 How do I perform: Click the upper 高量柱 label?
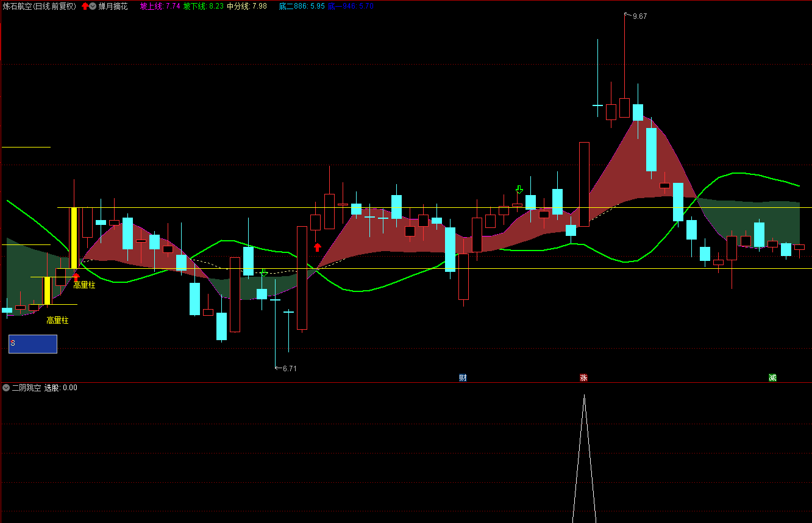[84, 285]
